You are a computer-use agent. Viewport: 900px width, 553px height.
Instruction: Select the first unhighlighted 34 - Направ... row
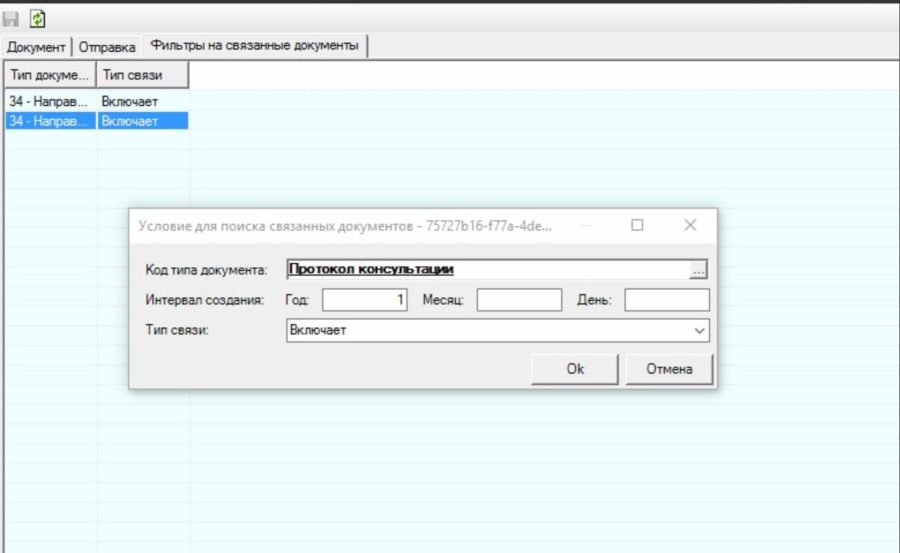[x=50, y=102]
